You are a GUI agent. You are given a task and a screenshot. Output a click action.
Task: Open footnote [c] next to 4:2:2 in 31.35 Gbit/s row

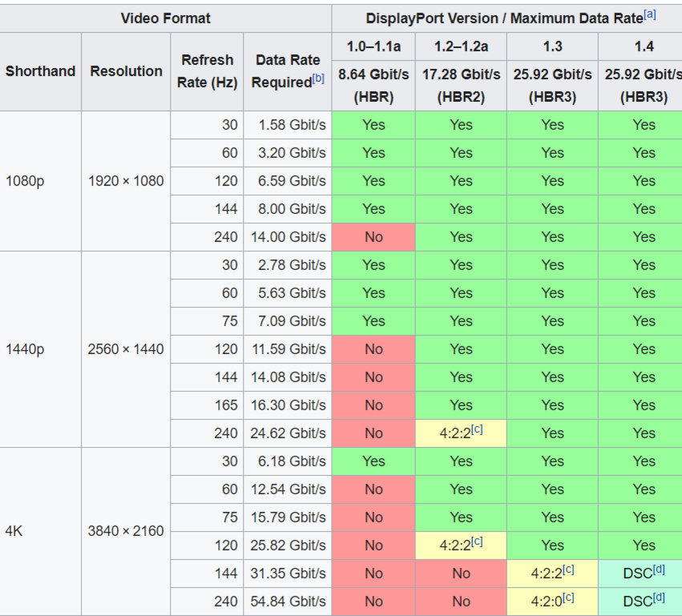pyautogui.click(x=568, y=570)
